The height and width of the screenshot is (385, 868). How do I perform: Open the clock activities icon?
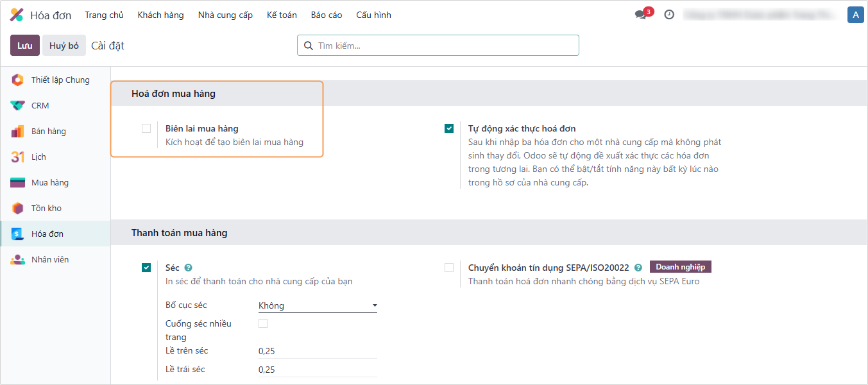(669, 15)
